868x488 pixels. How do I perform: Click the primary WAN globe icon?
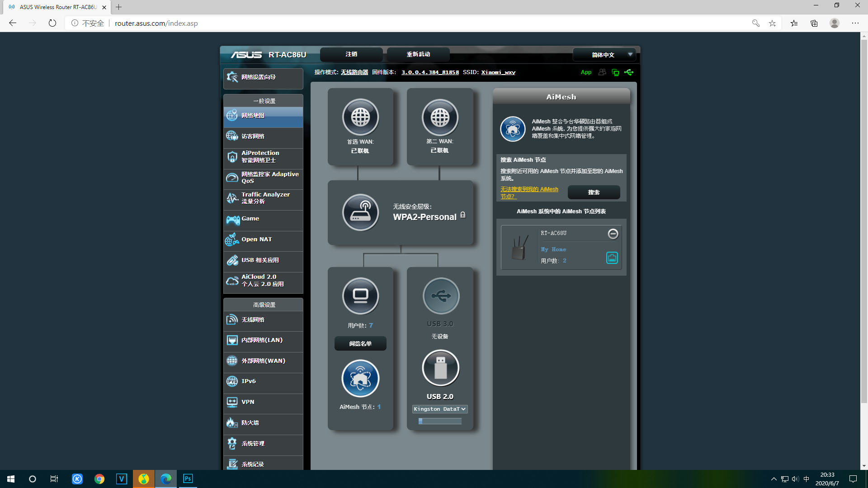click(x=360, y=117)
